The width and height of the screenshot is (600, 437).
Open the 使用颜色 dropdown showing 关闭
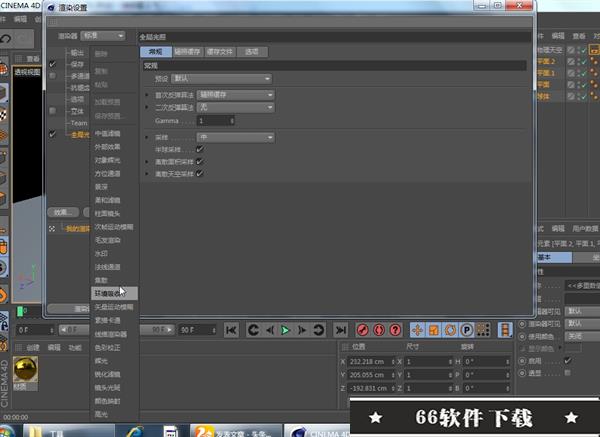pos(582,336)
